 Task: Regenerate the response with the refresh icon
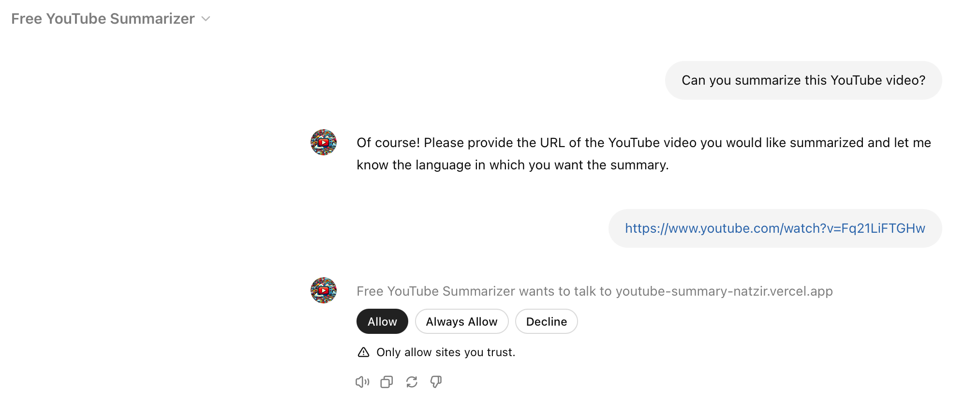tap(412, 382)
